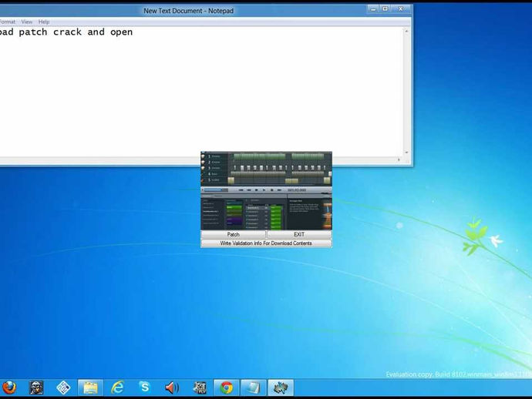Launch Internet Explorer from the taskbar
The width and height of the screenshot is (532, 399).
(118, 387)
